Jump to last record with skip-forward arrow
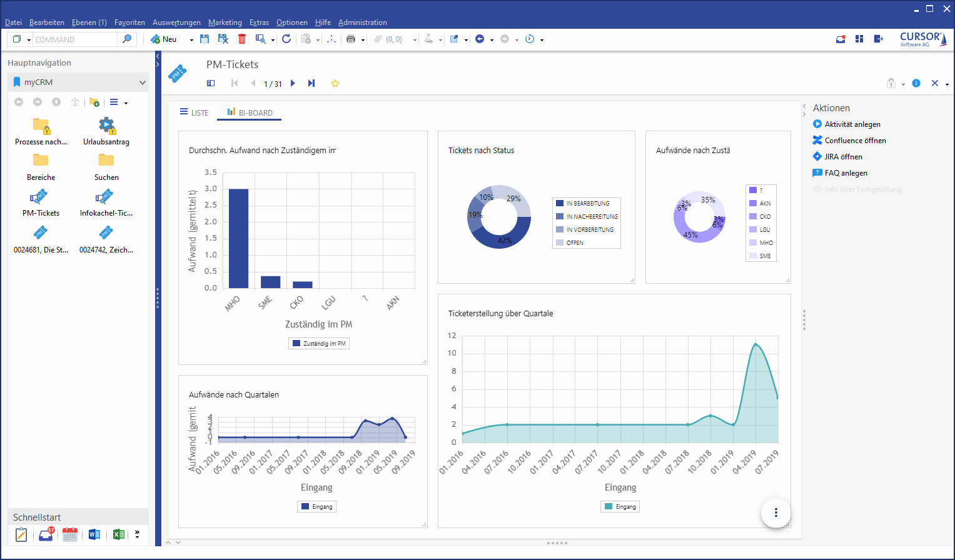This screenshot has height=560, width=955. [x=311, y=83]
